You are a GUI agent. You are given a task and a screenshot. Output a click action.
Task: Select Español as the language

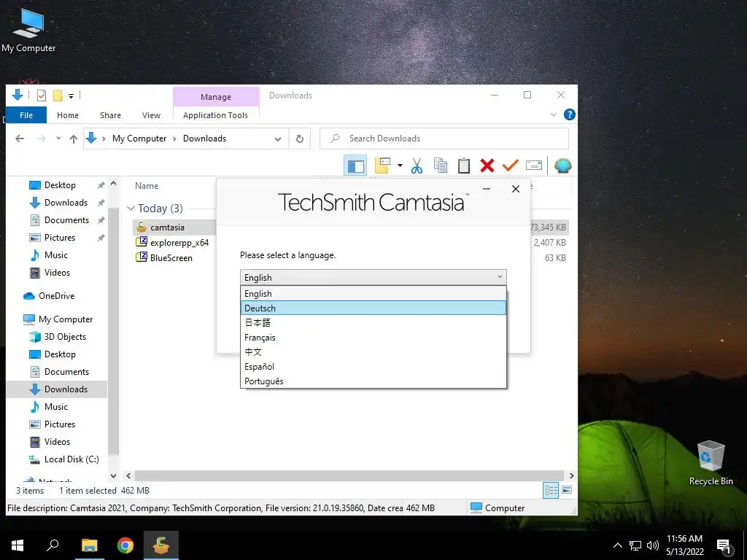click(x=373, y=367)
